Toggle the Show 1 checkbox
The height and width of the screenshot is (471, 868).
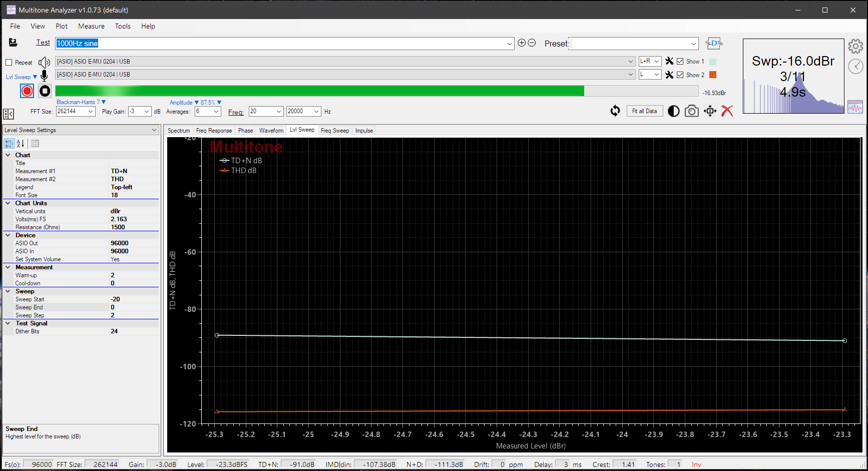680,62
